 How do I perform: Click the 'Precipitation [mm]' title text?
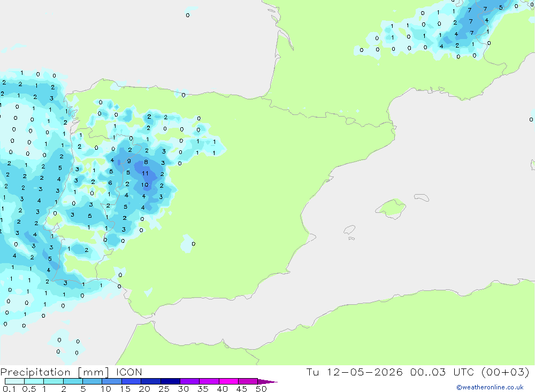[x=55, y=372]
